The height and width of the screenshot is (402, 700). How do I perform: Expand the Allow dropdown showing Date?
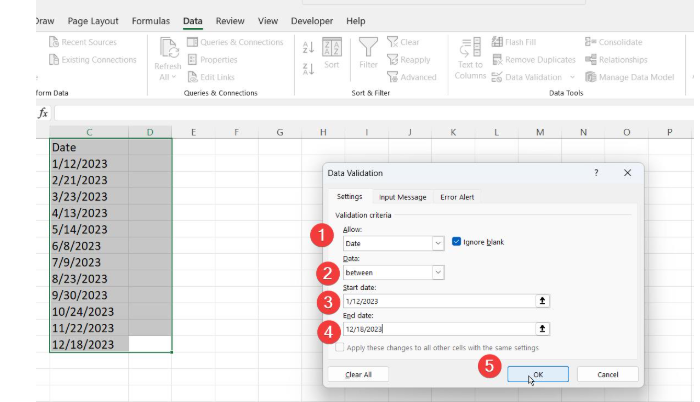point(438,243)
